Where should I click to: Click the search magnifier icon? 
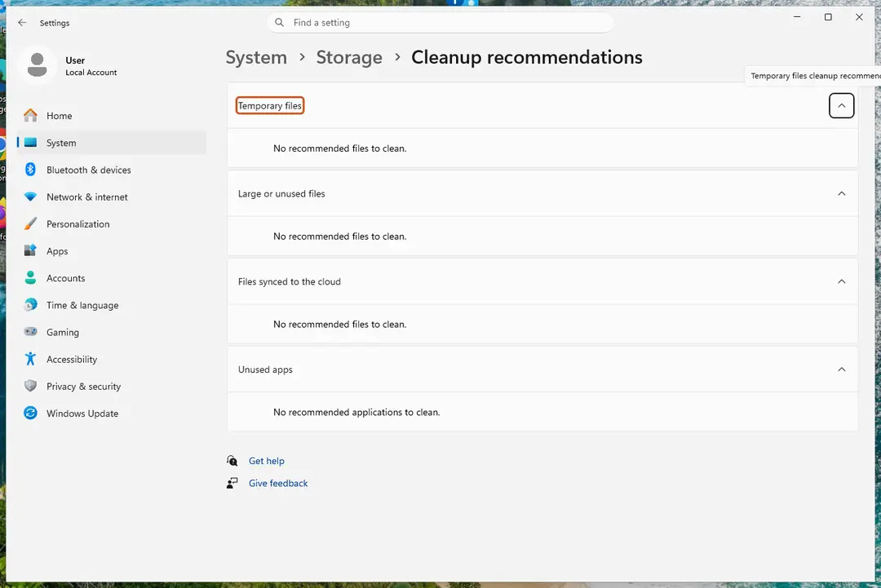click(279, 23)
